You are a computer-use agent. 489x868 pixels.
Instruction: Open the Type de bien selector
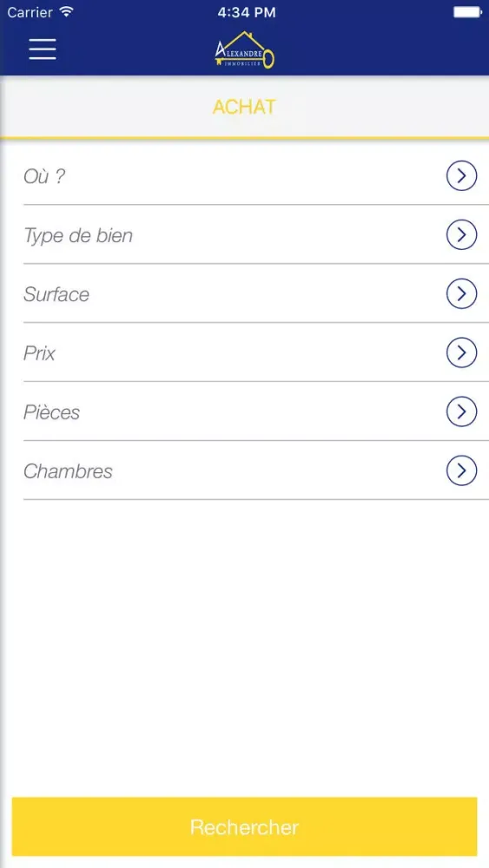click(x=256, y=234)
